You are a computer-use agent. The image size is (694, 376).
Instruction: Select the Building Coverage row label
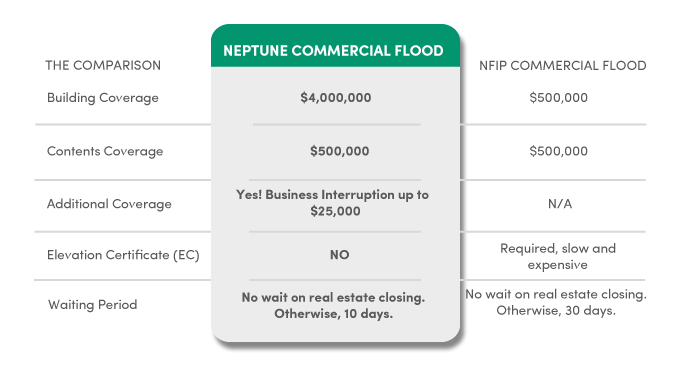(x=103, y=98)
